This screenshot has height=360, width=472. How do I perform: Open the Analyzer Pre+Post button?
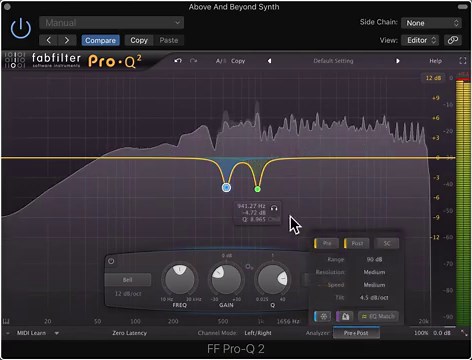(356, 333)
